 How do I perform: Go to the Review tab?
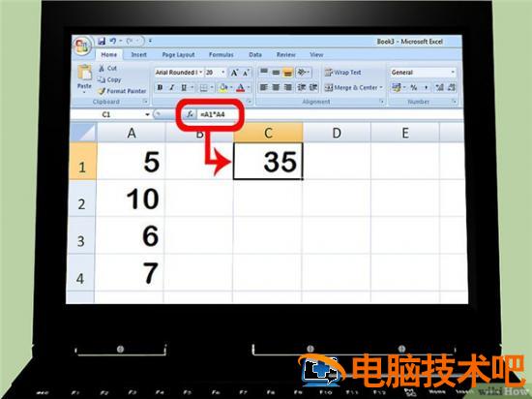click(285, 54)
